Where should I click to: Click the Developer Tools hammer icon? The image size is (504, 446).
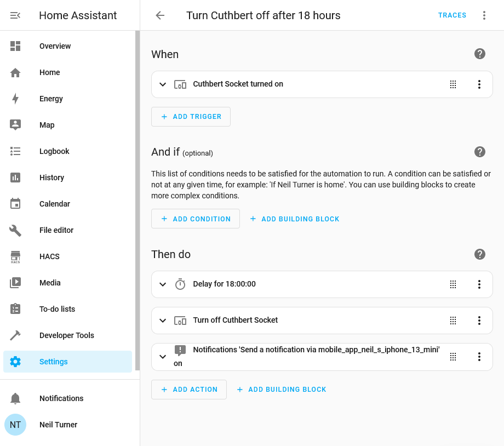coord(15,335)
